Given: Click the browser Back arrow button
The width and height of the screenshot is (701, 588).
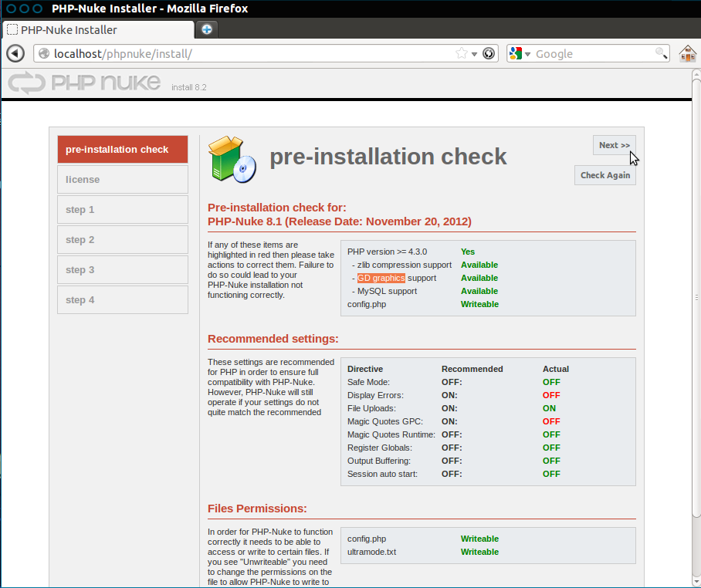Looking at the screenshot, I should (x=15, y=53).
